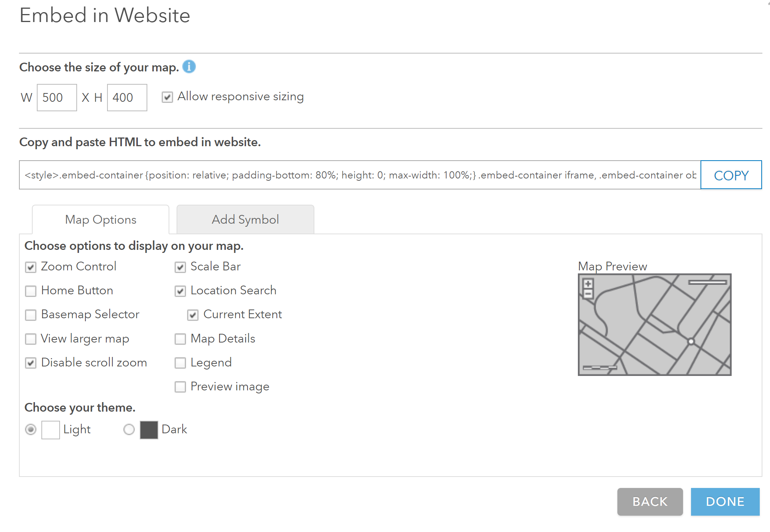Enable View larger map
Image resolution: width=770 pixels, height=532 pixels.
(31, 339)
